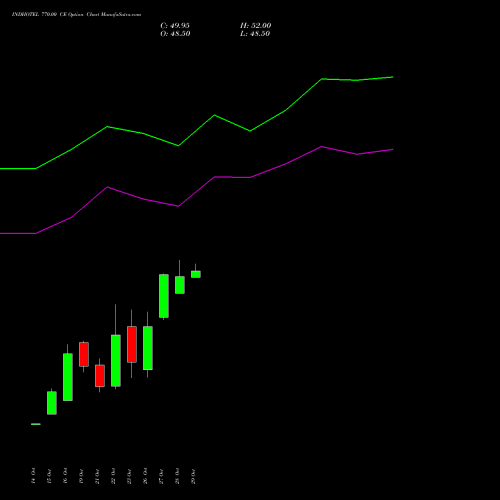Click the 23 Oct date label
Image resolution: width=500 pixels, height=500 pixels.
click(x=129, y=476)
